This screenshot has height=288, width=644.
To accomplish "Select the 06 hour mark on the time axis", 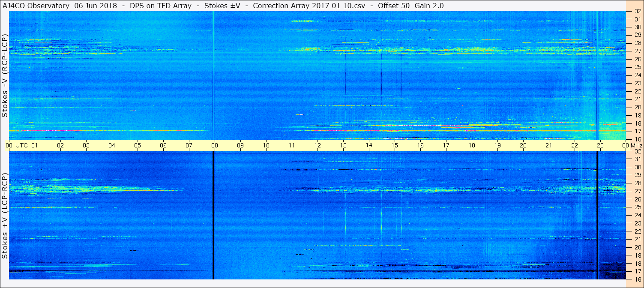I will [x=163, y=145].
